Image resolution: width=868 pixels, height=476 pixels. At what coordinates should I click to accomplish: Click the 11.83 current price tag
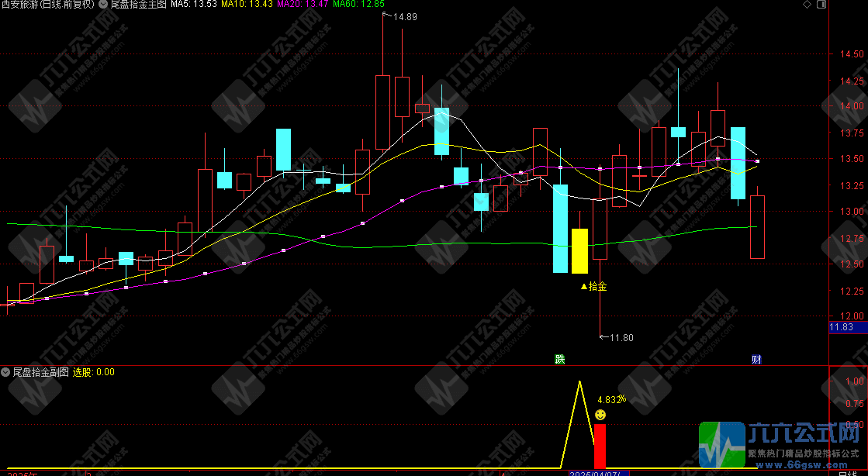click(841, 328)
